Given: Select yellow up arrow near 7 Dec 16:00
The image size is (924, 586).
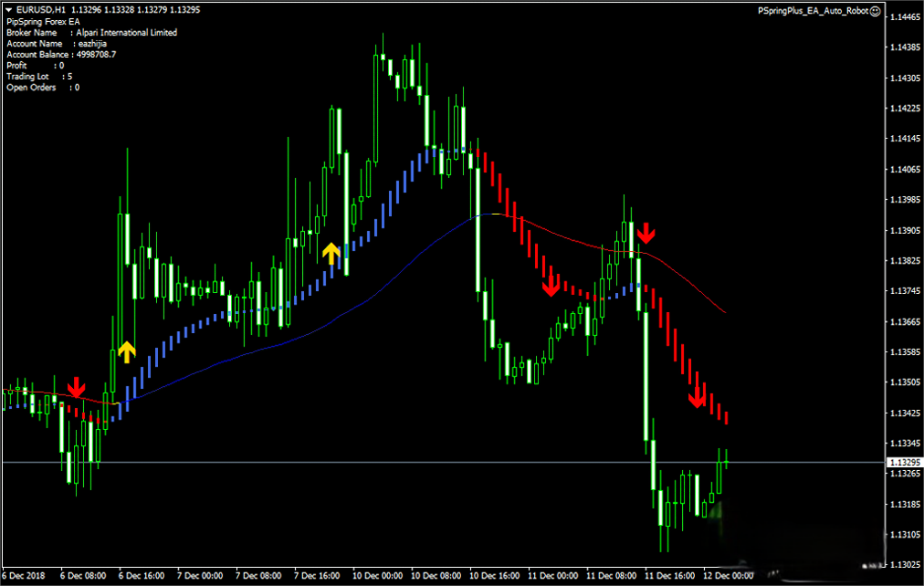Looking at the screenshot, I should (x=331, y=254).
